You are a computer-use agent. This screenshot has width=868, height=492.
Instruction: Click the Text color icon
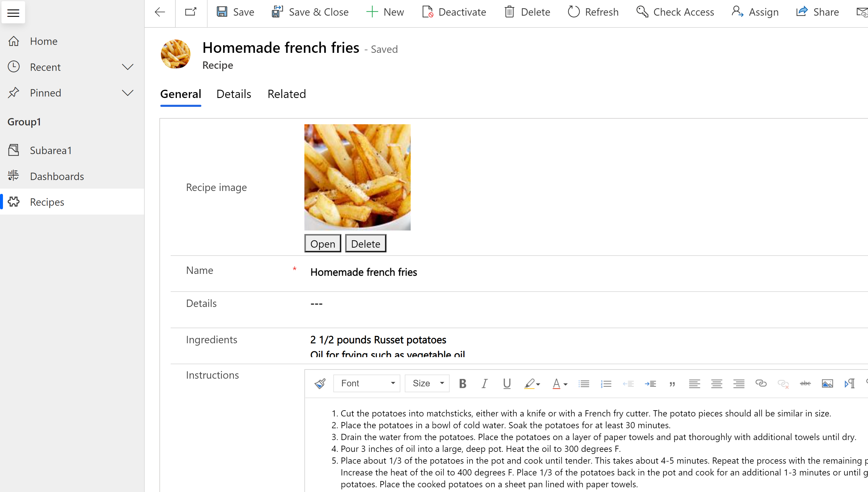(557, 383)
